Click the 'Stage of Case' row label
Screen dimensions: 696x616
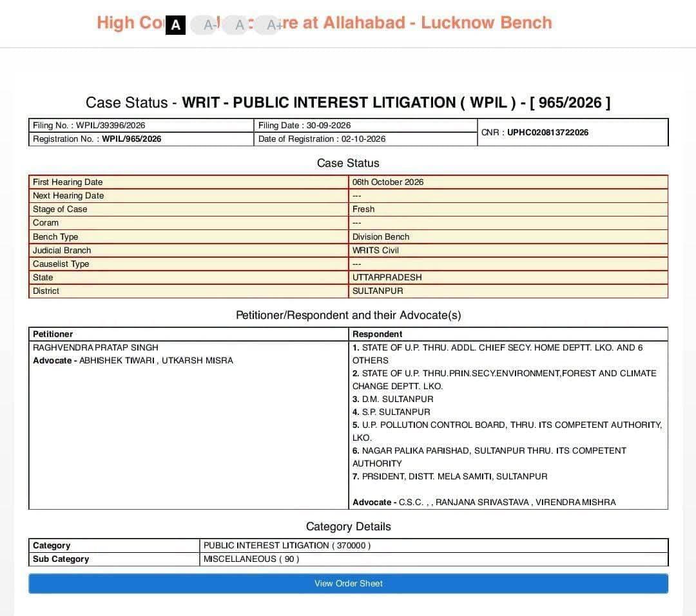60,209
